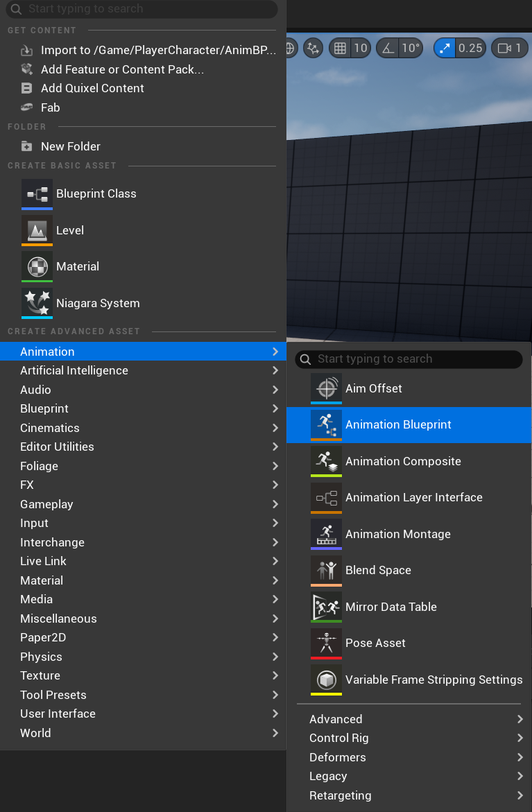Open the Texture category
The width and height of the screenshot is (532, 812).
pyautogui.click(x=143, y=676)
